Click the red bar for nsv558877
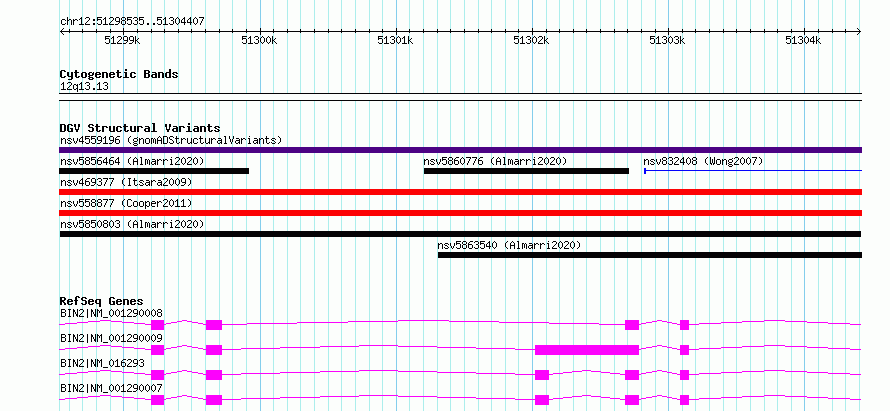This screenshot has height=411, width=890. point(460,213)
